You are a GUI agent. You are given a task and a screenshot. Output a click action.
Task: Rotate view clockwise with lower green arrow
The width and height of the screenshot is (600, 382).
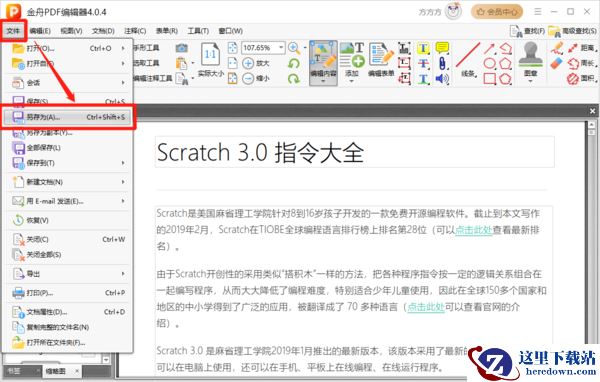click(x=294, y=78)
